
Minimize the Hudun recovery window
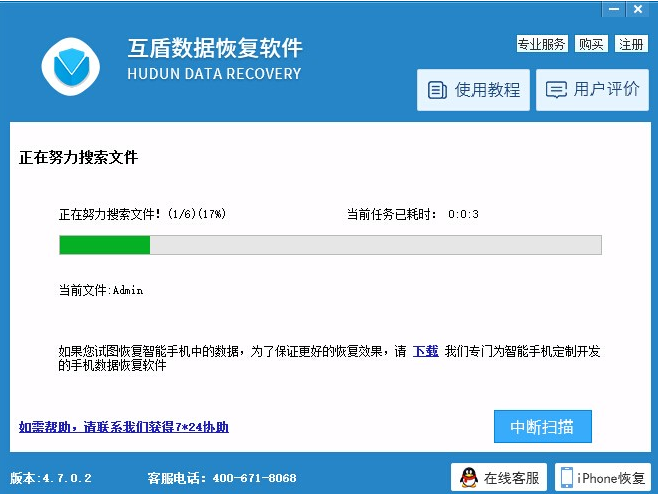(x=614, y=9)
